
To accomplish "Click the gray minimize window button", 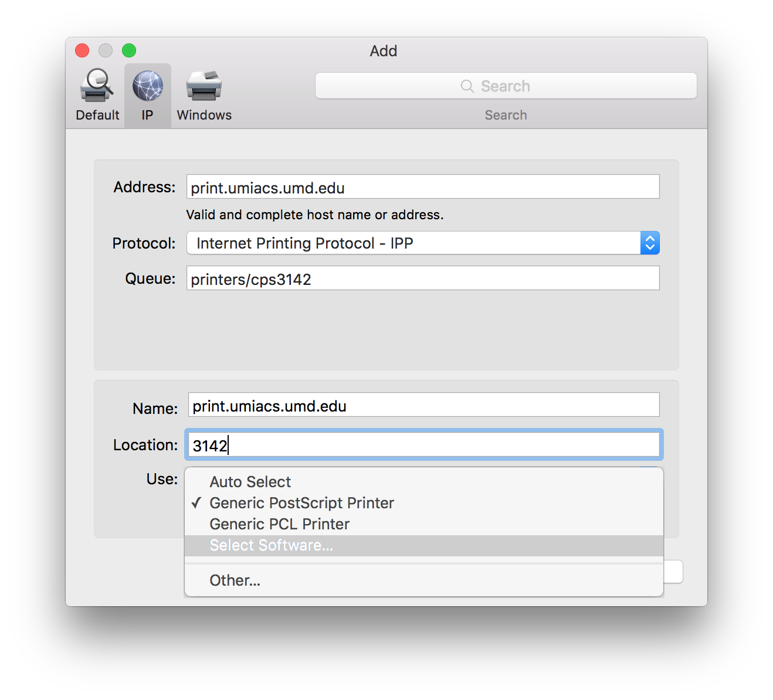I will click(x=106, y=51).
